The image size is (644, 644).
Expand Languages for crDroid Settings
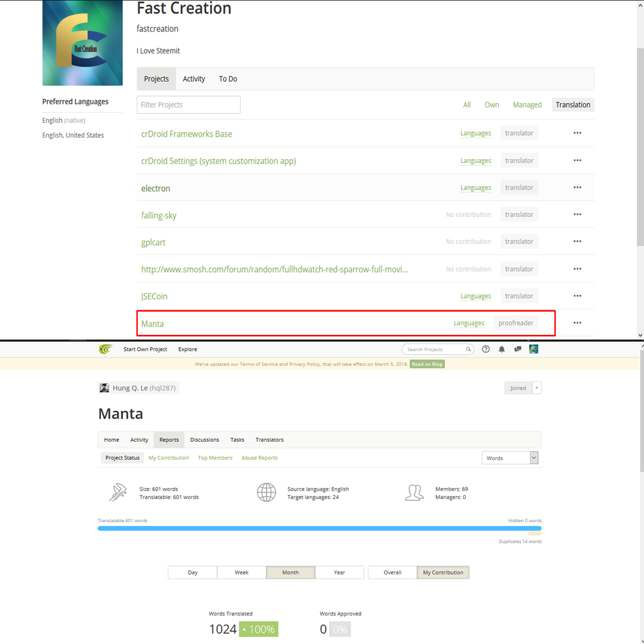pos(476,160)
